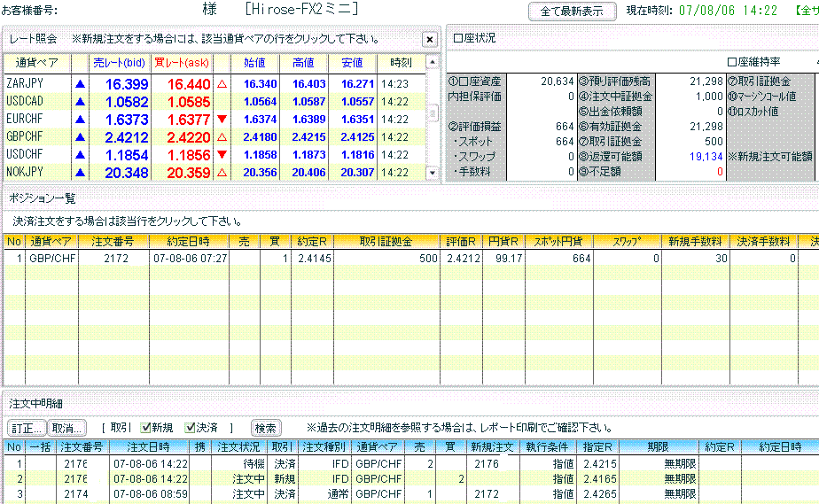
Task: Click the ZARJPY ask rate 16.440
Action: coord(189,84)
